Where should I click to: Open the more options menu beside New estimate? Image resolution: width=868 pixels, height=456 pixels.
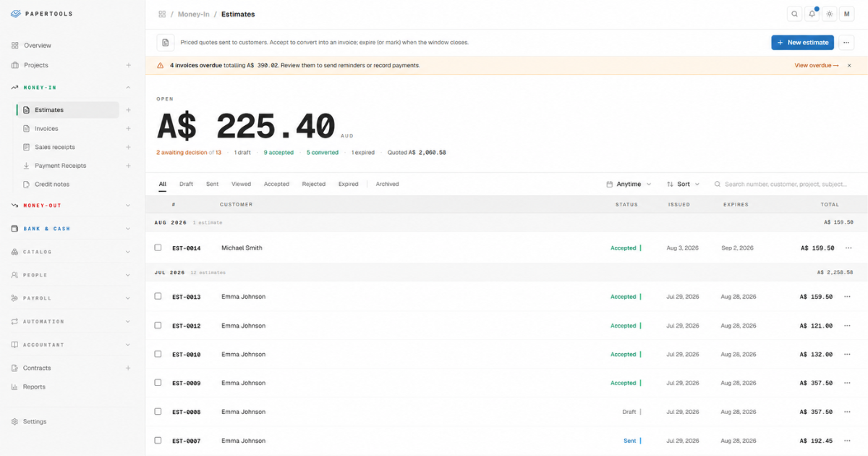click(847, 43)
